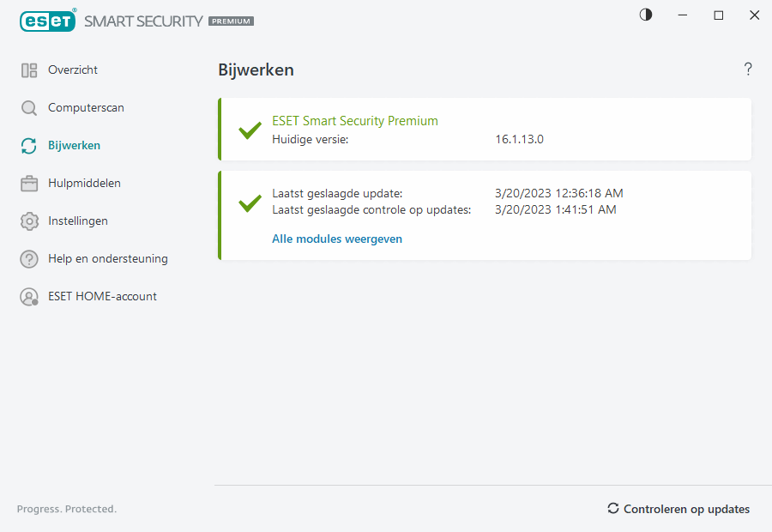
Task: Toggle the dark/light contrast theme icon
Action: pyautogui.click(x=646, y=15)
